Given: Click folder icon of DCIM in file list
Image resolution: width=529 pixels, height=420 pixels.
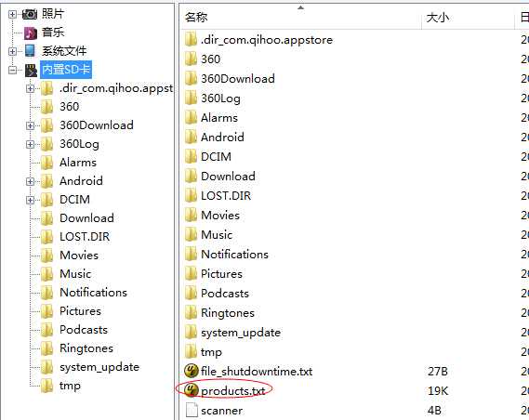Looking at the screenshot, I should tap(191, 156).
